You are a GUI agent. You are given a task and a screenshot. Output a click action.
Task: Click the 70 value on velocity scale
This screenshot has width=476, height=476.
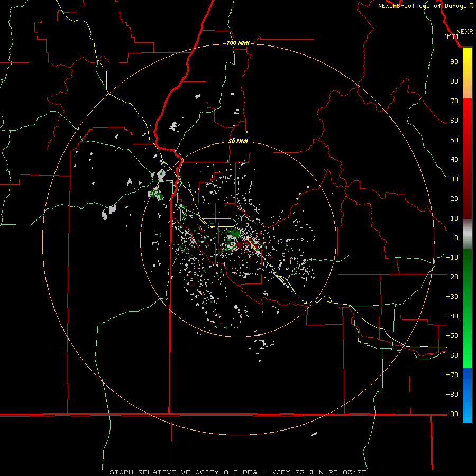(454, 101)
